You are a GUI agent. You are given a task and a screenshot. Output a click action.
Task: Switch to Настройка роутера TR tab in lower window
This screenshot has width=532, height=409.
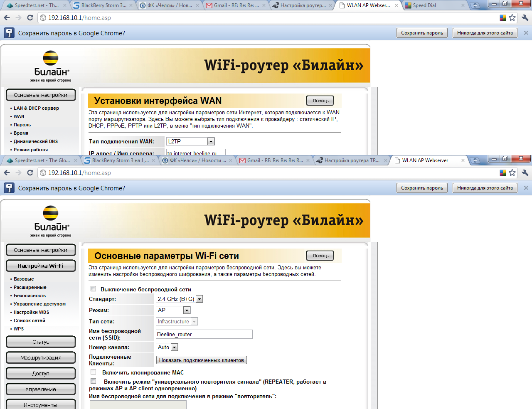[x=351, y=160]
